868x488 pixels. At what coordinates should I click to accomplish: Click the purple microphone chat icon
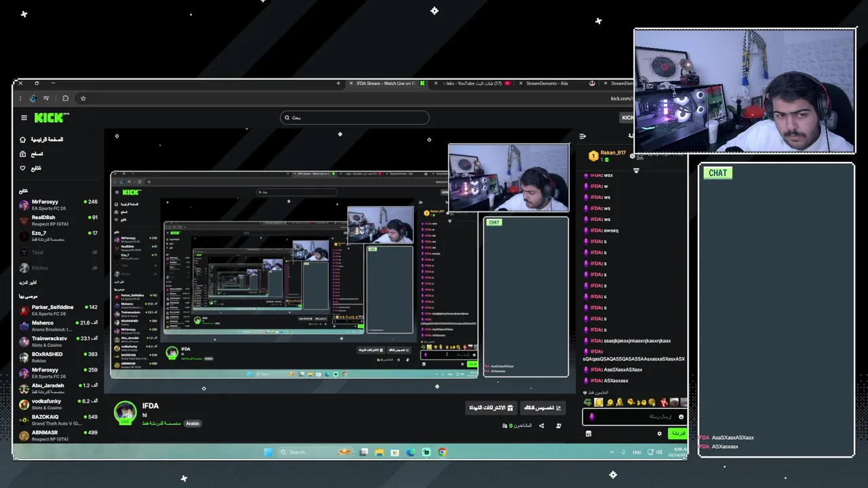[x=591, y=417]
